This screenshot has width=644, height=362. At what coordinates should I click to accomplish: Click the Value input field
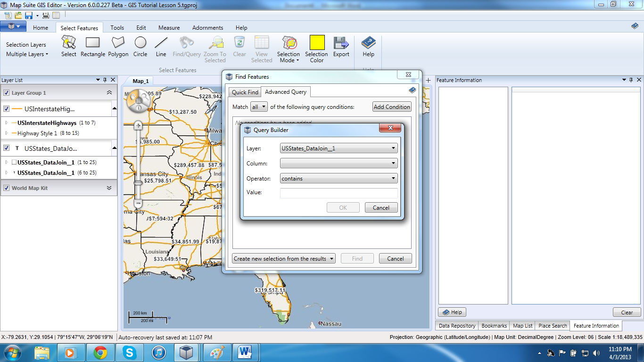click(x=339, y=192)
